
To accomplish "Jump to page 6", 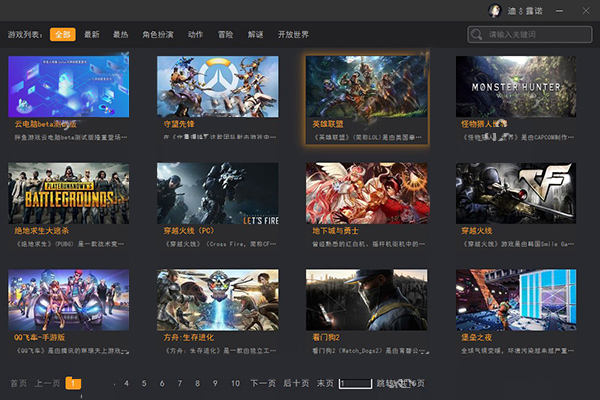I will (x=162, y=383).
